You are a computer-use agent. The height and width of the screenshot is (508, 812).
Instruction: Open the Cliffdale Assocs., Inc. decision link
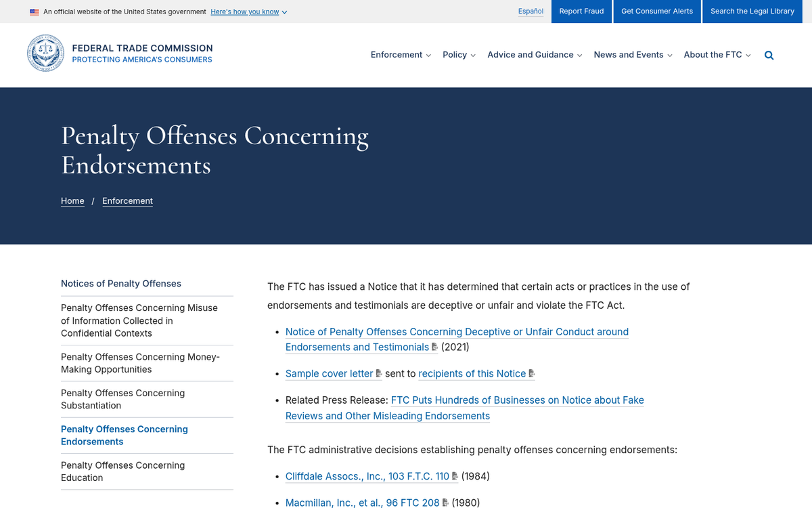point(367,476)
